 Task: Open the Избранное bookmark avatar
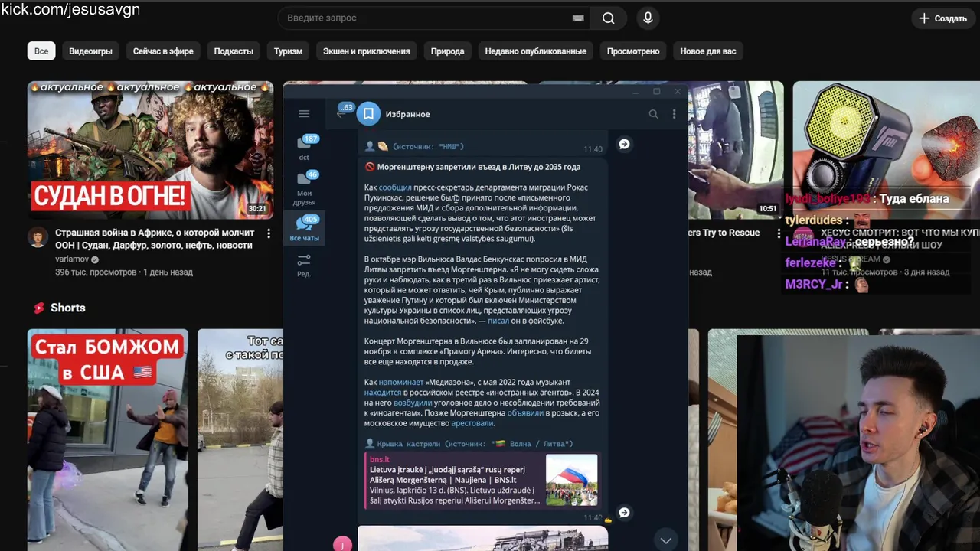[x=368, y=114]
